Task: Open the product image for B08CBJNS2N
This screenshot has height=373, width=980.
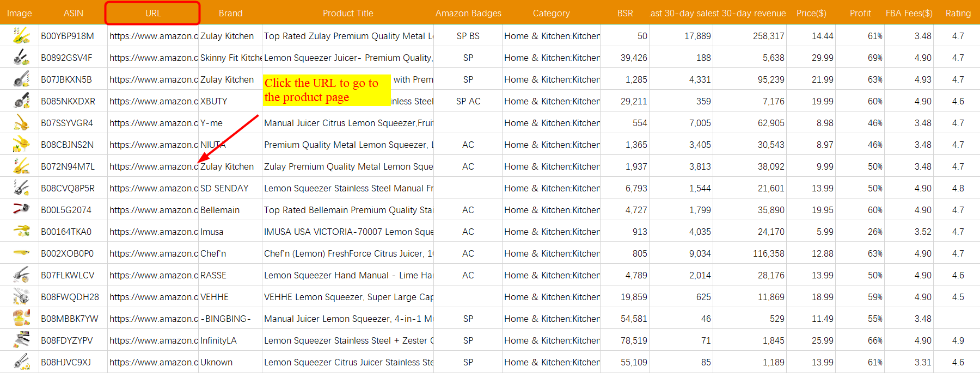Action: click(21, 145)
